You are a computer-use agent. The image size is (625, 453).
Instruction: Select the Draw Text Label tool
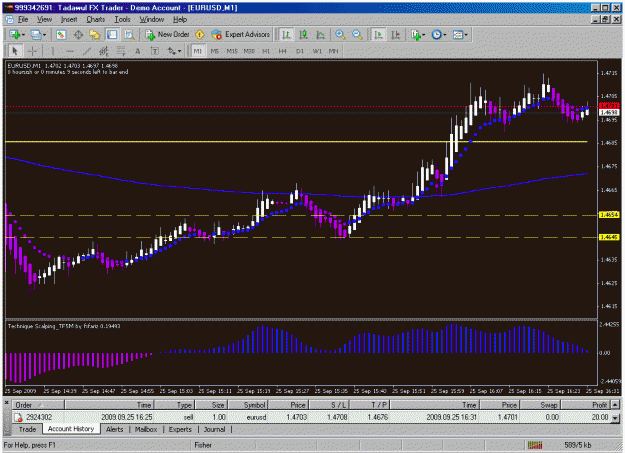click(155, 51)
